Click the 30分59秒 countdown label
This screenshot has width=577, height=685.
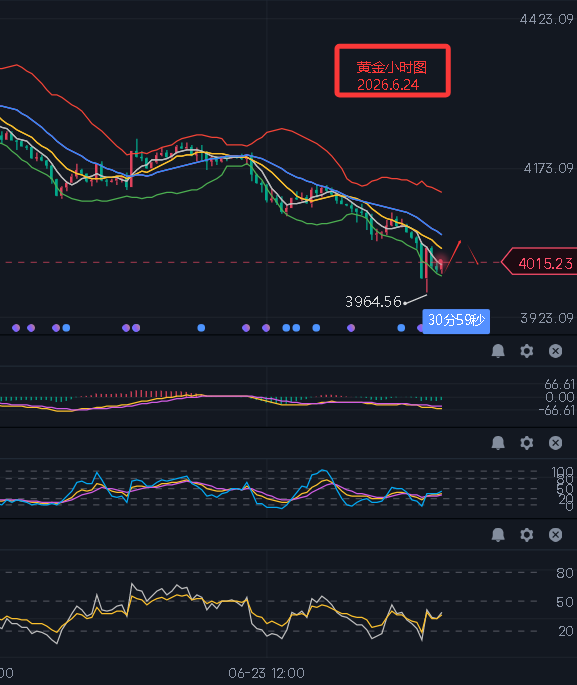pyautogui.click(x=456, y=321)
